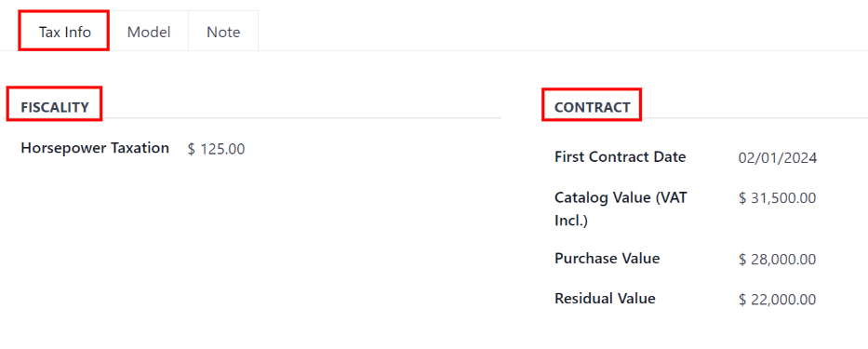This screenshot has height=349, width=868.
Task: Click the Catalog Value (VAT Incl.) label
Action: click(621, 208)
